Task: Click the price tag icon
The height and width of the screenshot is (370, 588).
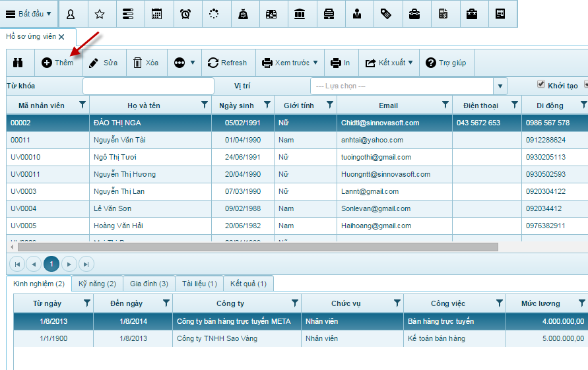Action: pyautogui.click(x=386, y=14)
